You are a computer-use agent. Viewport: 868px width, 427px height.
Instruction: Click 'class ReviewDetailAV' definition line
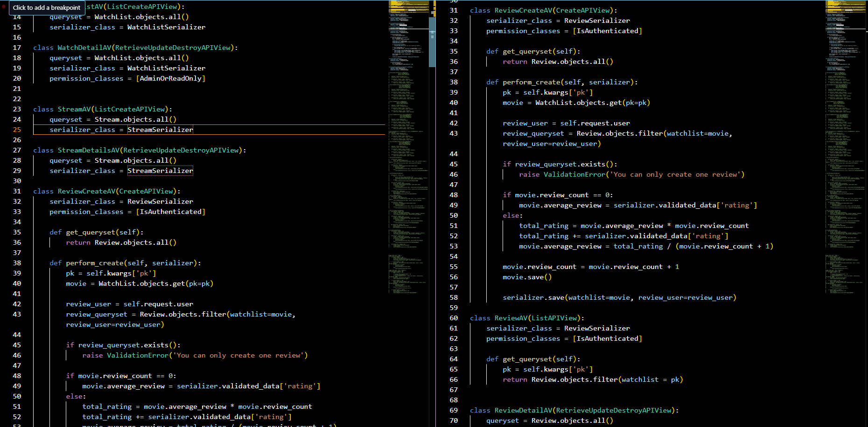574,410
